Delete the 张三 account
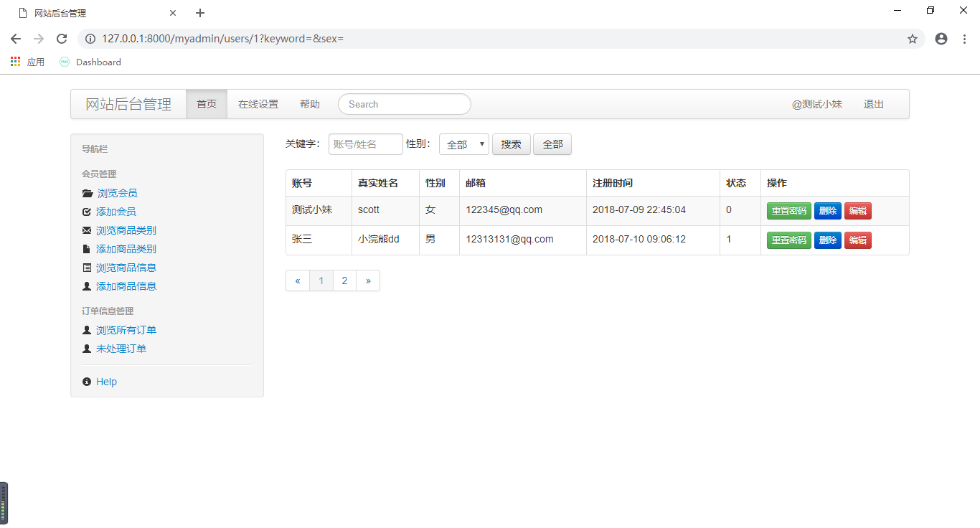This screenshot has height=528, width=980. [x=828, y=240]
